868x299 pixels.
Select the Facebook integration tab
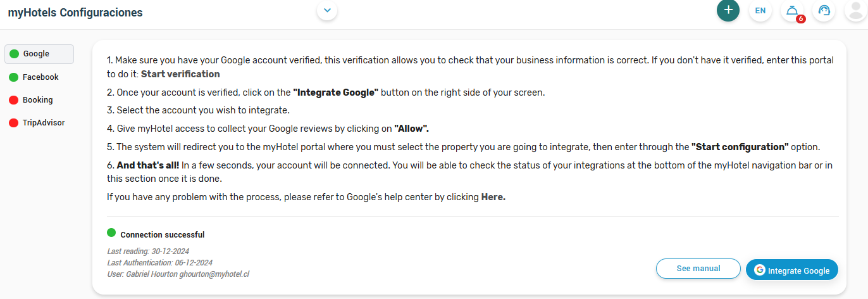tap(39, 77)
